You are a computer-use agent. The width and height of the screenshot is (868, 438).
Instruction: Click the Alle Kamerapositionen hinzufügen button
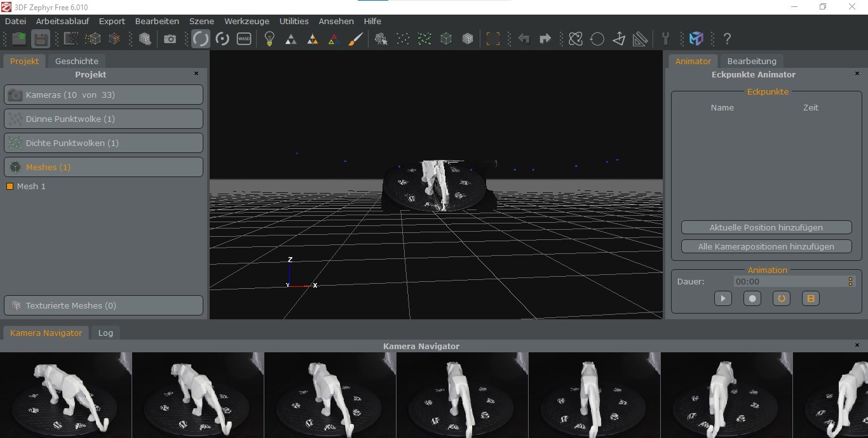tap(766, 246)
